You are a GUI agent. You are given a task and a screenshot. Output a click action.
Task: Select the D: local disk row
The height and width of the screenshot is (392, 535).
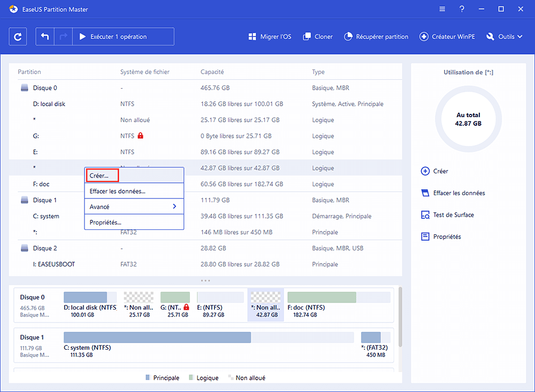tap(205, 104)
